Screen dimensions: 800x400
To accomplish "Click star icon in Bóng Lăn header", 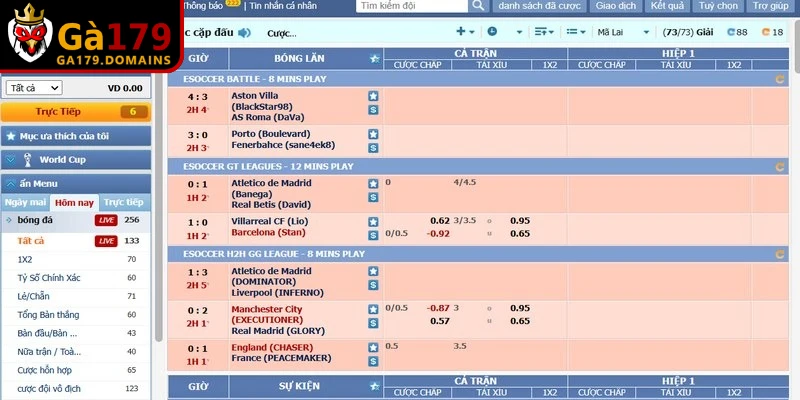I will click(375, 59).
